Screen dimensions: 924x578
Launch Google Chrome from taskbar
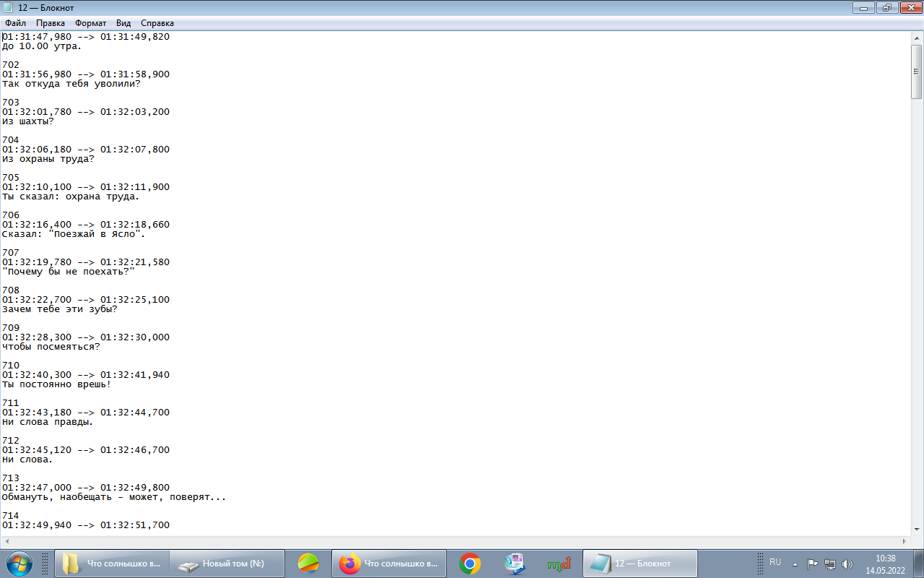point(470,564)
